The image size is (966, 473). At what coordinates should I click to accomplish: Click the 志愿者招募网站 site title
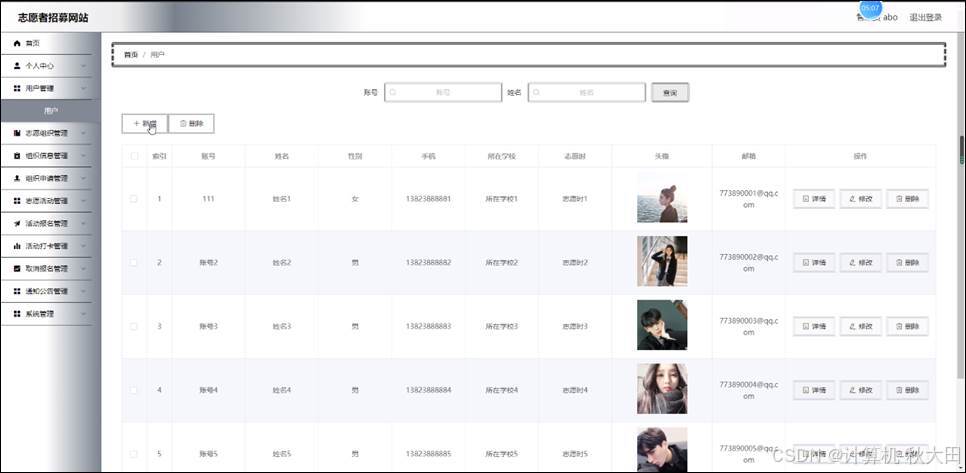[x=53, y=18]
